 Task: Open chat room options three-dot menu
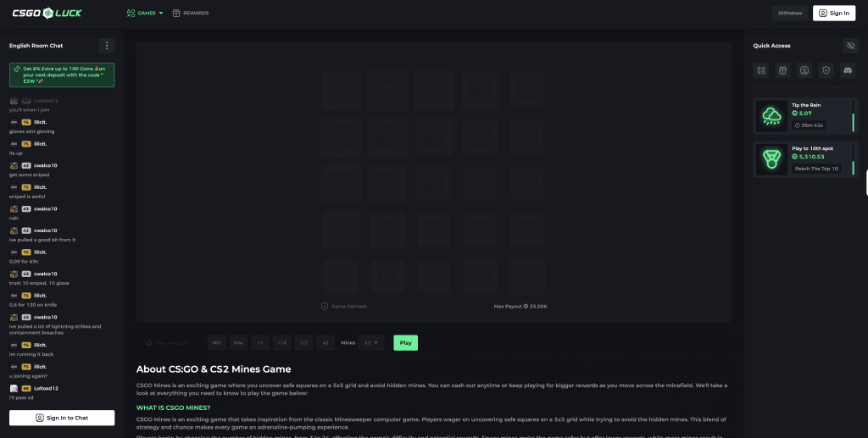[x=107, y=46]
